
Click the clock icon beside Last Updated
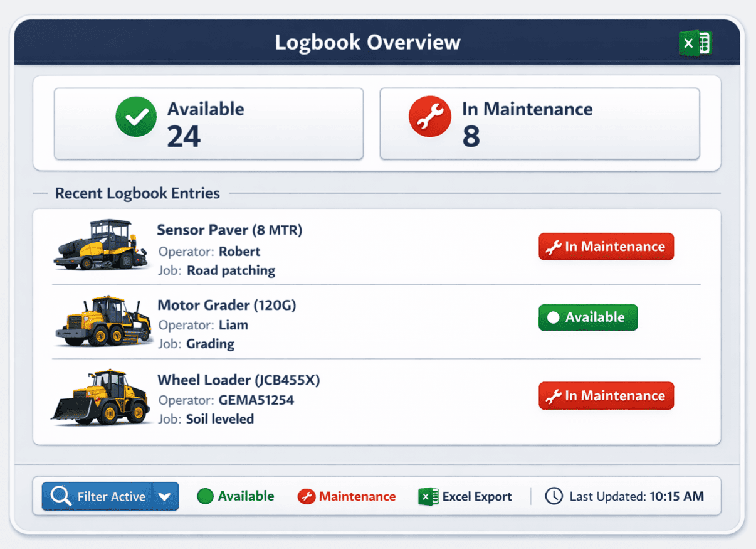[x=554, y=496]
